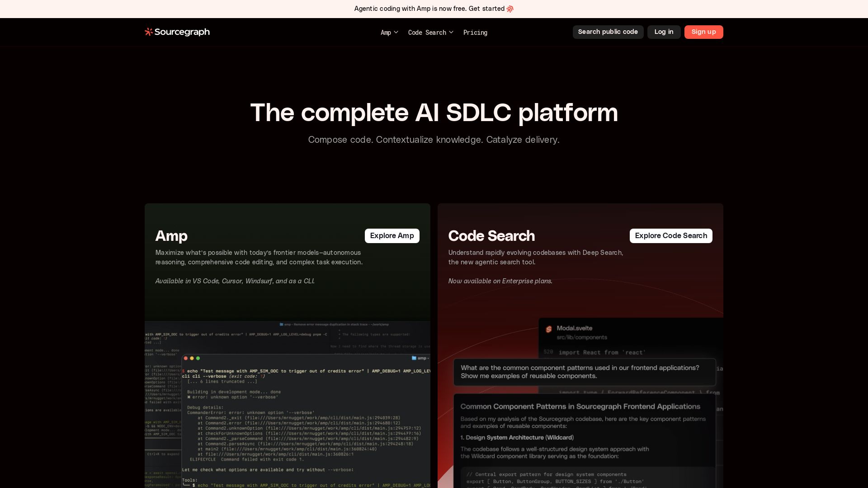Click the amp folder icon in terminal title
868x488 pixels.
(414, 358)
